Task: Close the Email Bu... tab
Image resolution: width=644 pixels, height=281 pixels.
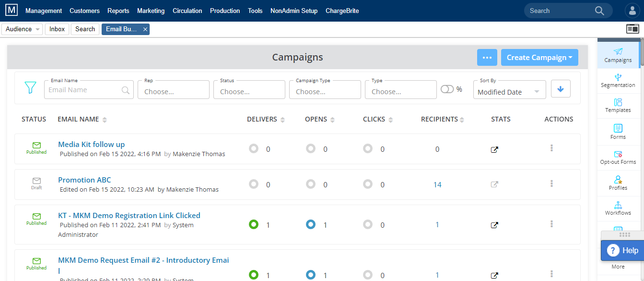Action: click(145, 29)
